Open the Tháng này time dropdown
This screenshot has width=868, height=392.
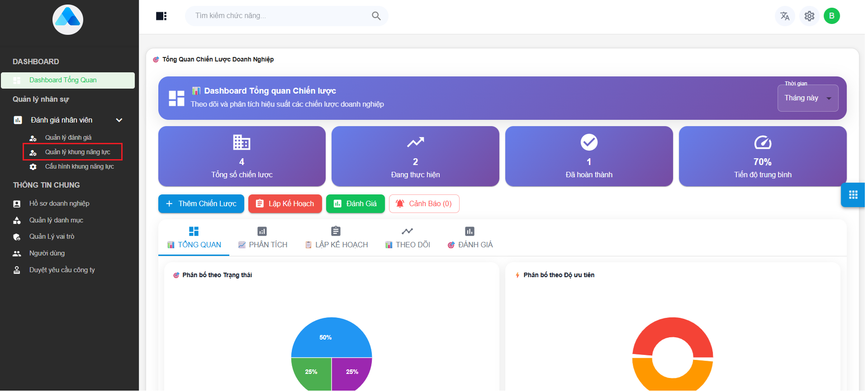point(807,98)
